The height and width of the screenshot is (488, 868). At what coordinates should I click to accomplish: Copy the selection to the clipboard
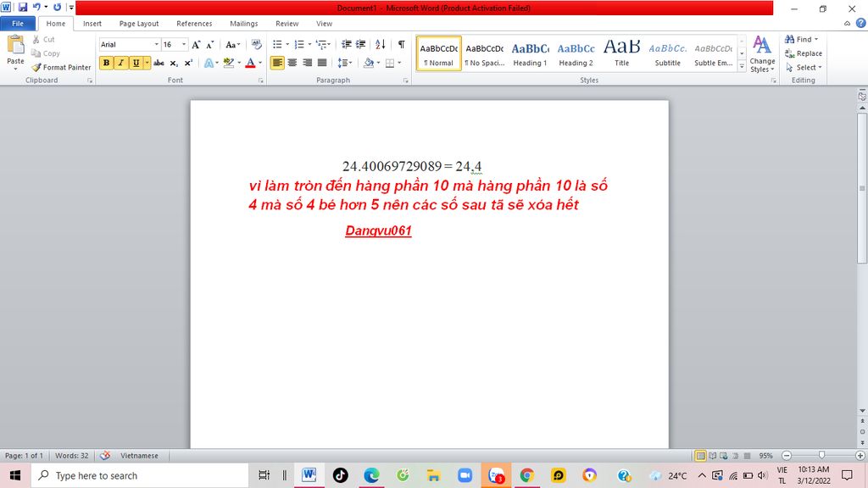(x=46, y=53)
